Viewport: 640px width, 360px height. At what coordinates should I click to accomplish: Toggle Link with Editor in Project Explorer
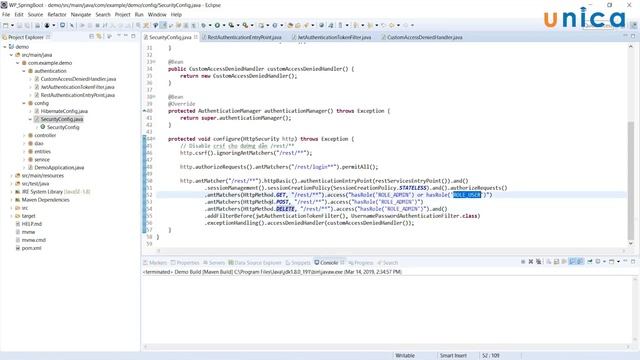coord(99,37)
